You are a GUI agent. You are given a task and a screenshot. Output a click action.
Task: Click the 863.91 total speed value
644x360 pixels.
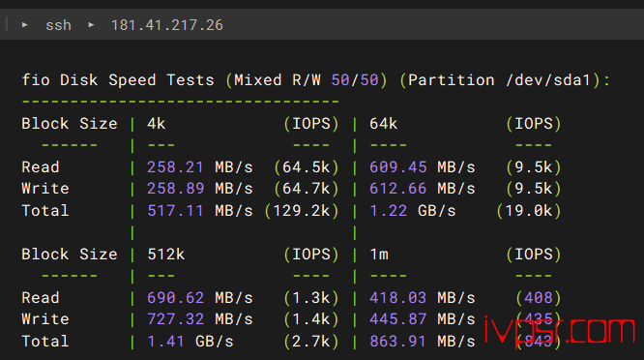398,342
